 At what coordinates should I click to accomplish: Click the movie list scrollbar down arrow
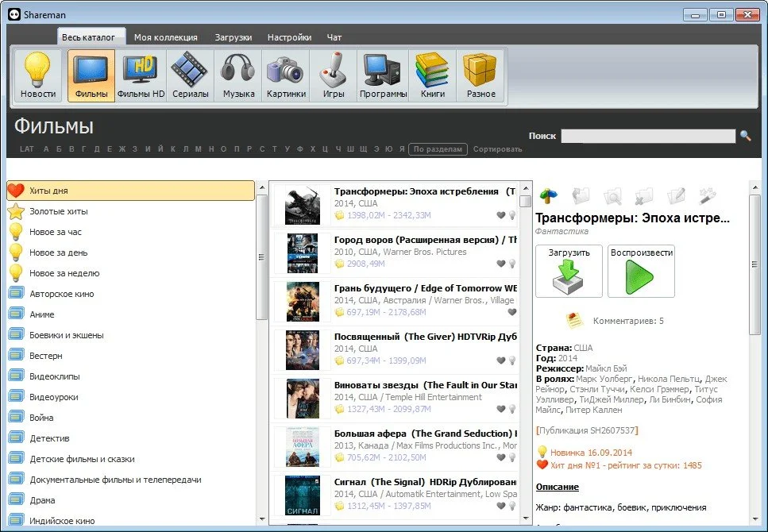526,518
